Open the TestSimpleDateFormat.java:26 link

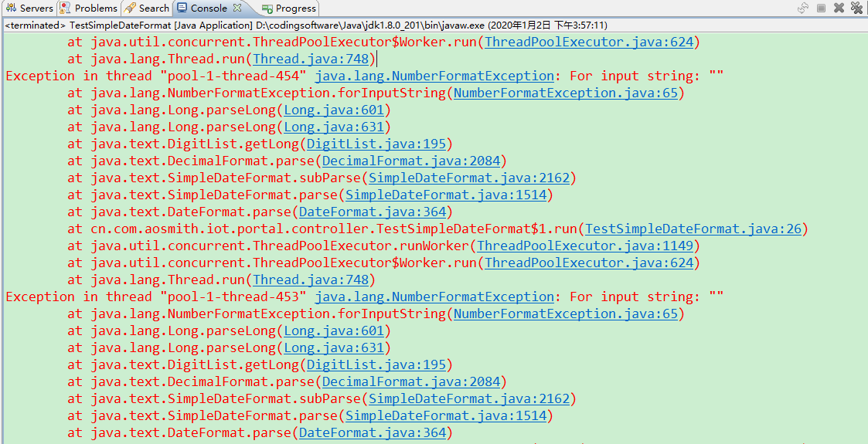[693, 229]
